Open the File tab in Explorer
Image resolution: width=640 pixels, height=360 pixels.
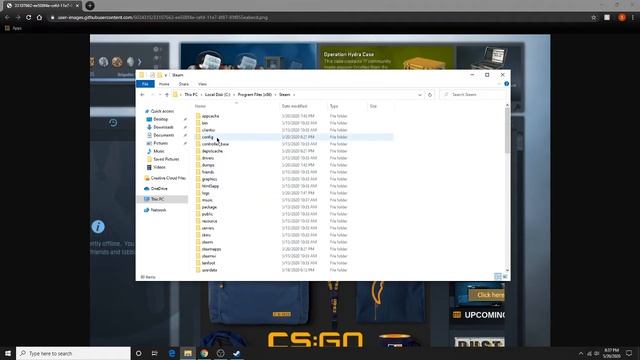pos(145,84)
